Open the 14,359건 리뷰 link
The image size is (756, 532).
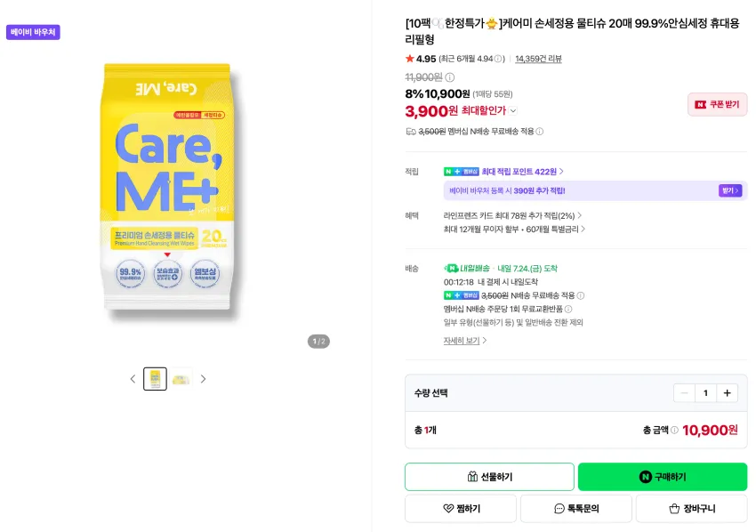[x=538, y=59]
